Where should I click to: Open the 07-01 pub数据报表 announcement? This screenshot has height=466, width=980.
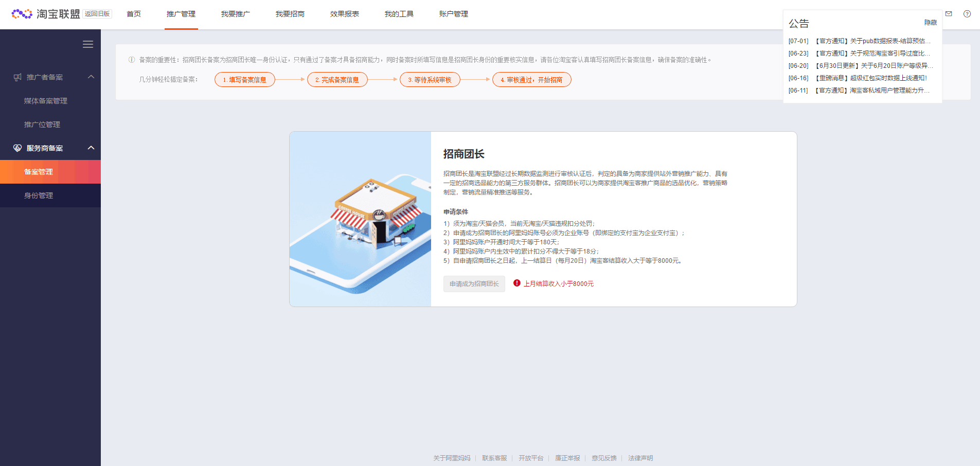click(860, 41)
